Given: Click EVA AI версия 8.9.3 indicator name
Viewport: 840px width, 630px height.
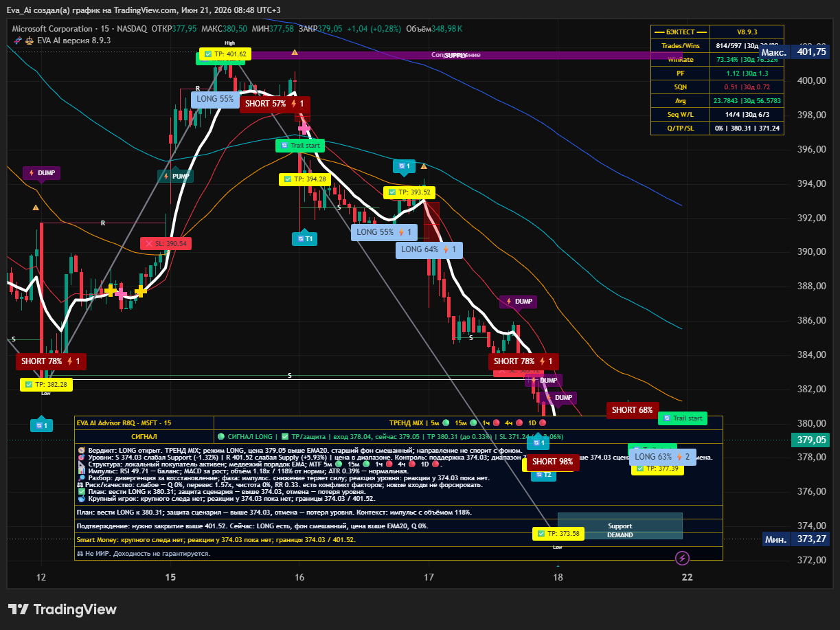Looking at the screenshot, I should click(74, 41).
